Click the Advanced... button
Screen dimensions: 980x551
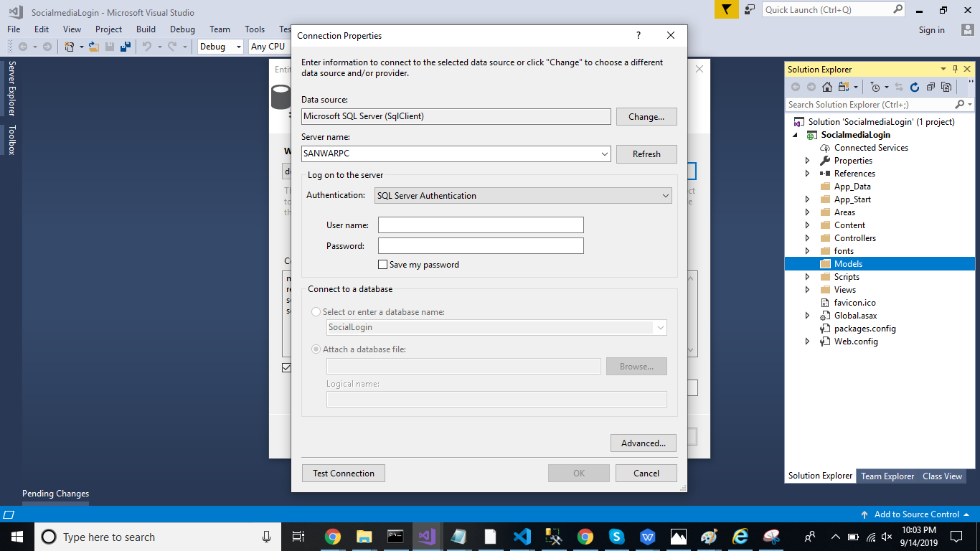point(644,443)
